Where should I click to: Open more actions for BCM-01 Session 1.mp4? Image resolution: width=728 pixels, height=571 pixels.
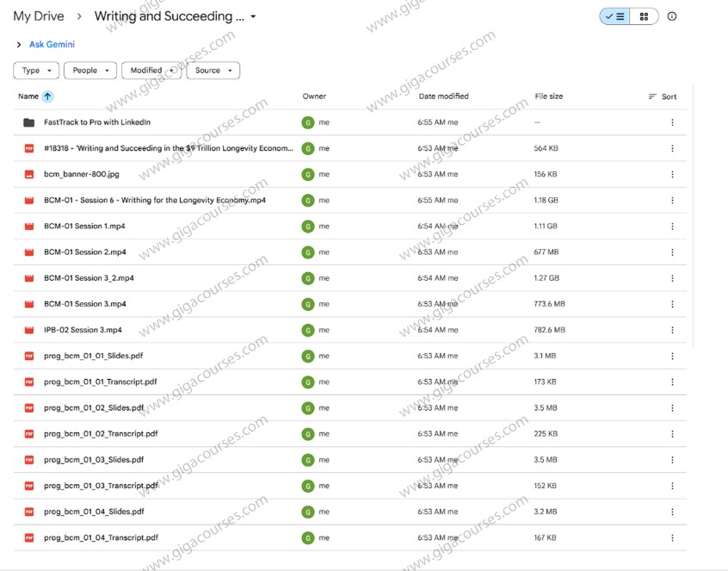pyautogui.click(x=672, y=227)
